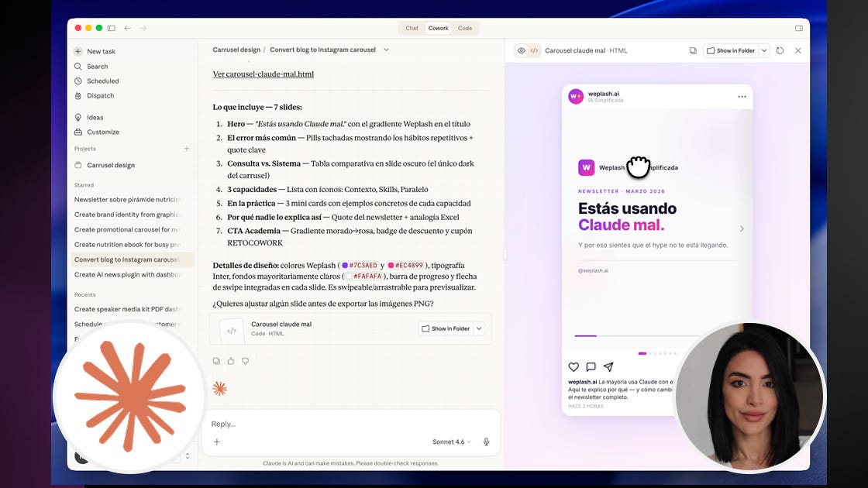Open post options three-dot menu
The height and width of the screenshot is (488, 868).
pos(742,97)
